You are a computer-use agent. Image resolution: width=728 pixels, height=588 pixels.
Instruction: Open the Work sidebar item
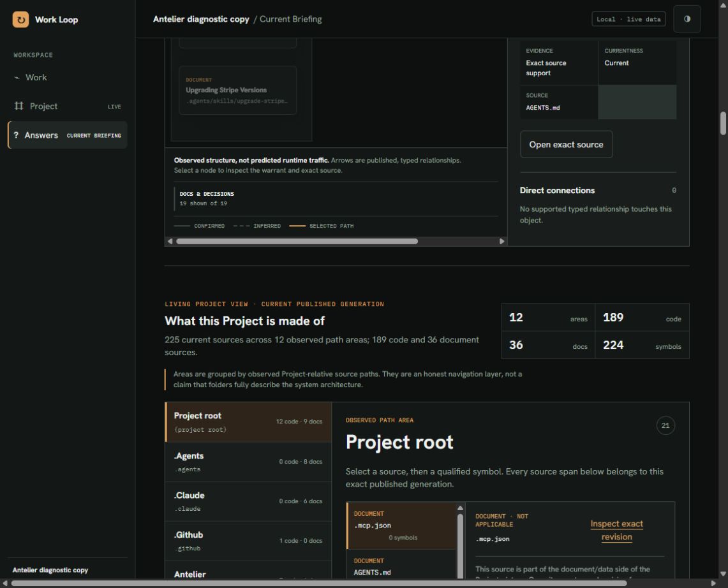[x=68, y=78]
